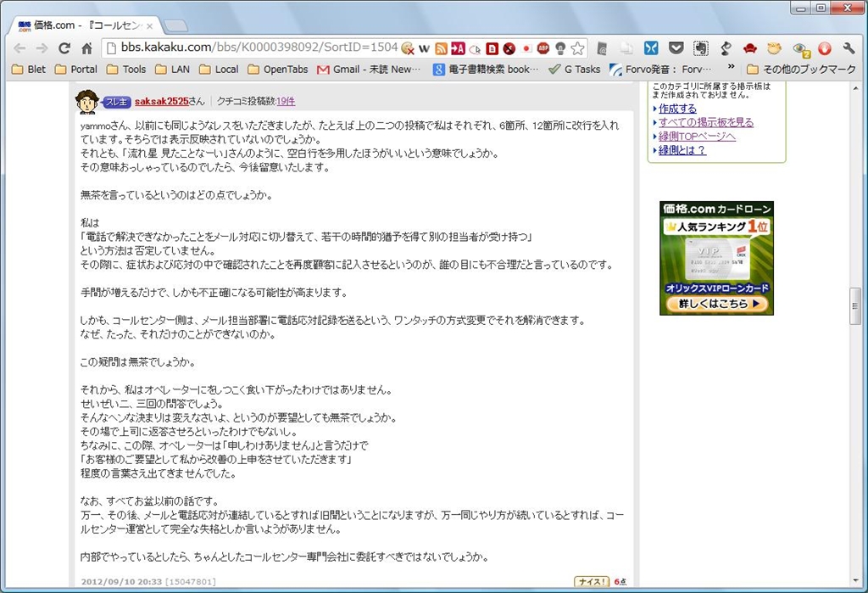Image resolution: width=868 pixels, height=593 pixels.
Task: Click the red sofa extension icon
Action: (x=749, y=48)
